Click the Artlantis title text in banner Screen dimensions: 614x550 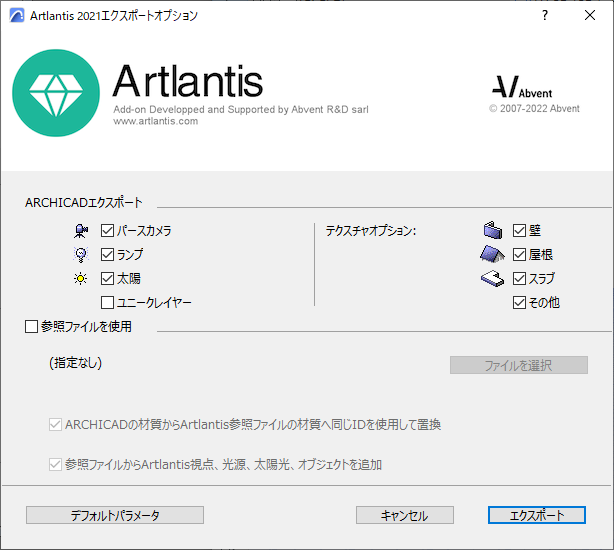pos(188,81)
